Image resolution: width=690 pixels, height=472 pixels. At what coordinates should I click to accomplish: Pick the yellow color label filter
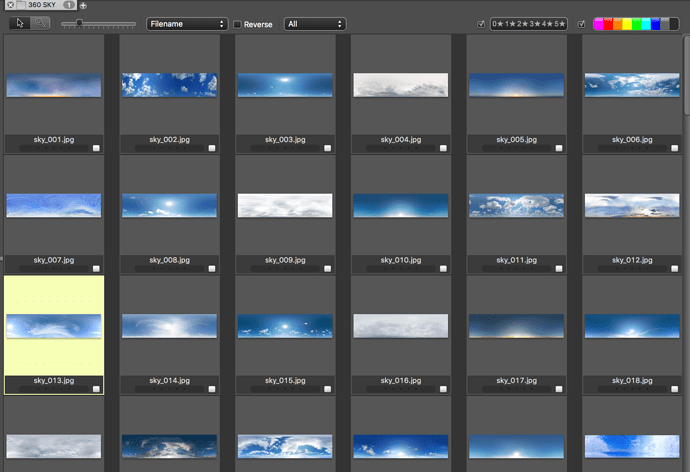pyautogui.click(x=627, y=24)
